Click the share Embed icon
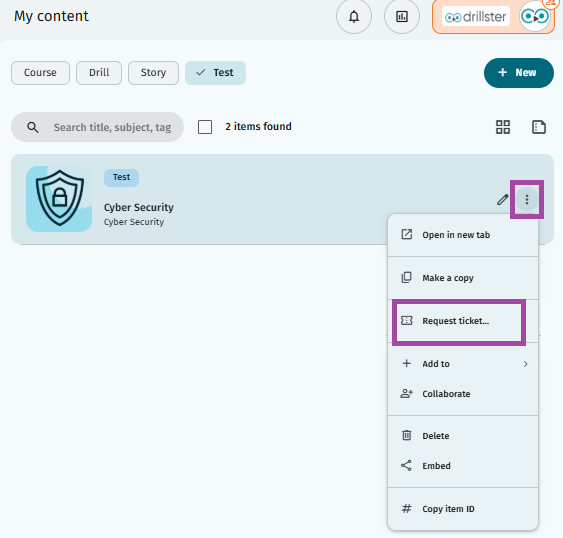 (x=406, y=465)
